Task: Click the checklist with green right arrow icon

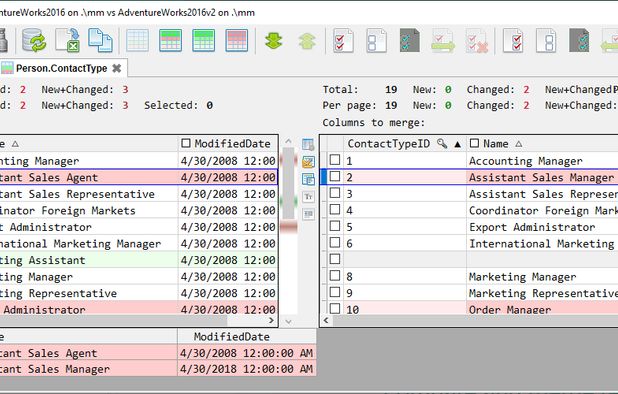Action: tap(443, 40)
